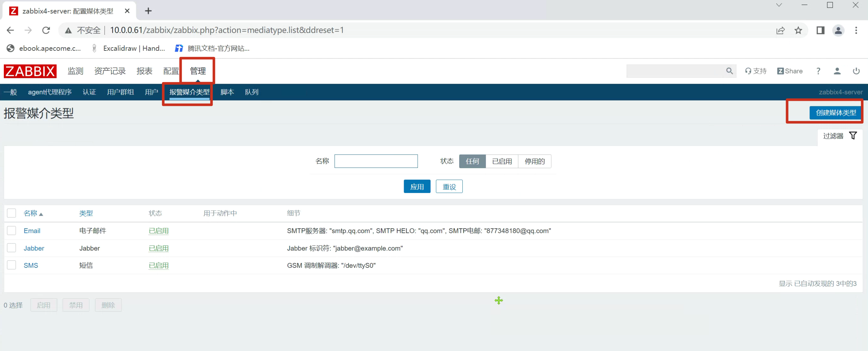Open the SMS media type link
Viewport: 868px width, 351px height.
click(31, 265)
